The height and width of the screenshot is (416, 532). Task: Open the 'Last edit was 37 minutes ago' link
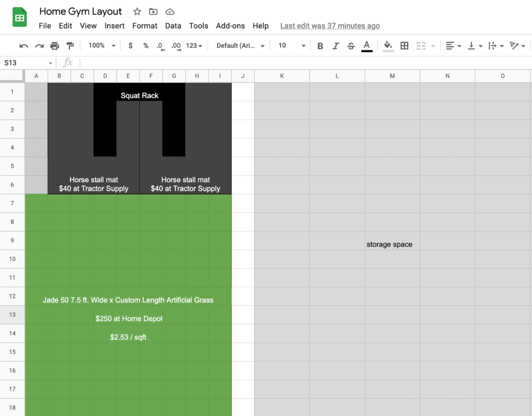pos(330,26)
